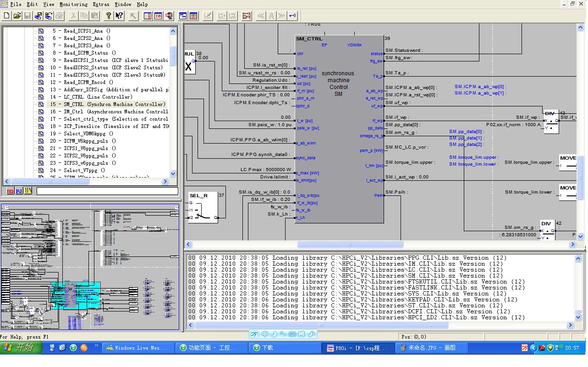The image size is (588, 367).
Task: Click the blue key toolbar icon
Action: [292, 16]
